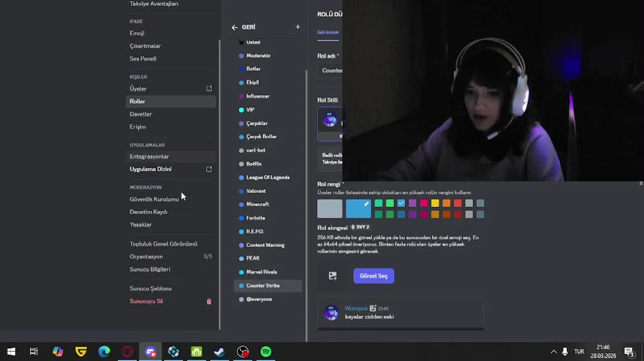Screen dimensions: 644x361
Task: Open the Yasaklar page
Action: pyautogui.click(x=140, y=225)
